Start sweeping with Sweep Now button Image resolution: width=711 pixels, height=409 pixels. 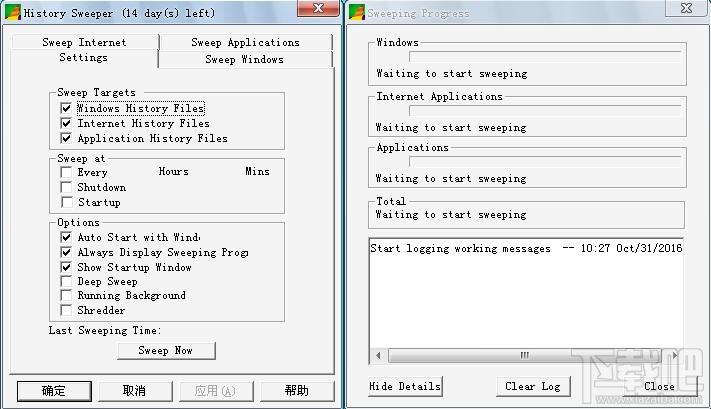pos(166,351)
